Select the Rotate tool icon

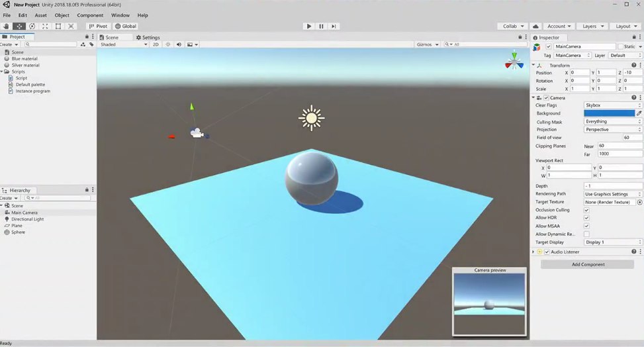[32, 26]
